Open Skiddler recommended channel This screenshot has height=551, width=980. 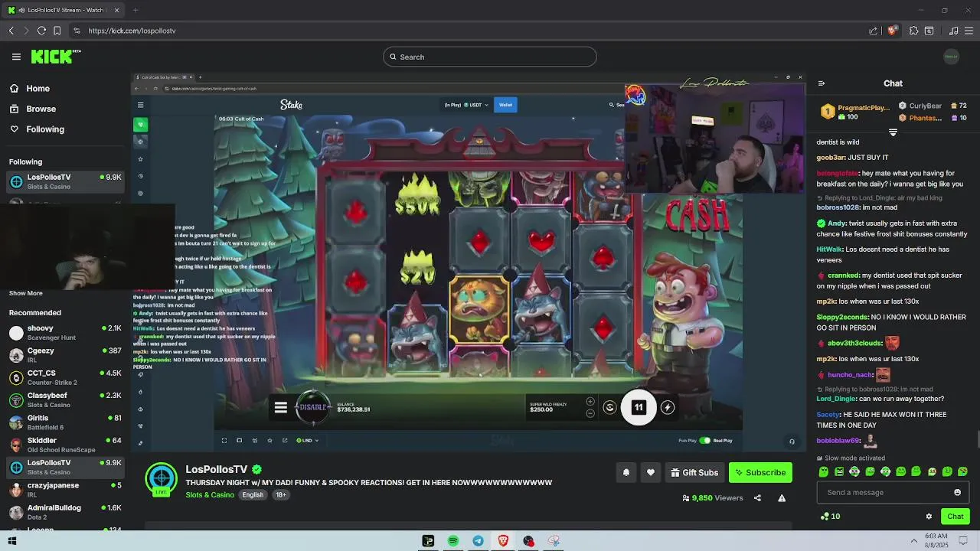click(x=65, y=445)
